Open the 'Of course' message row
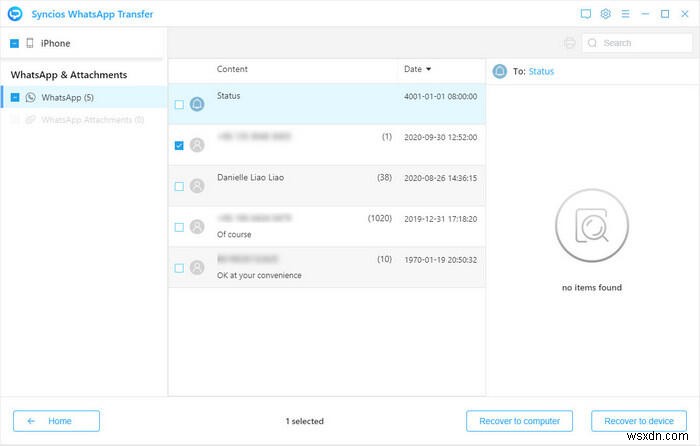The height and width of the screenshot is (446, 700). (x=327, y=226)
